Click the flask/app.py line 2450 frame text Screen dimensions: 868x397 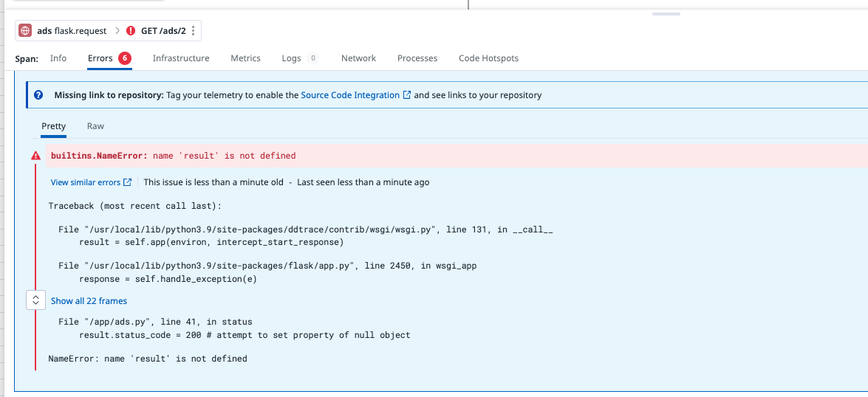coord(267,266)
